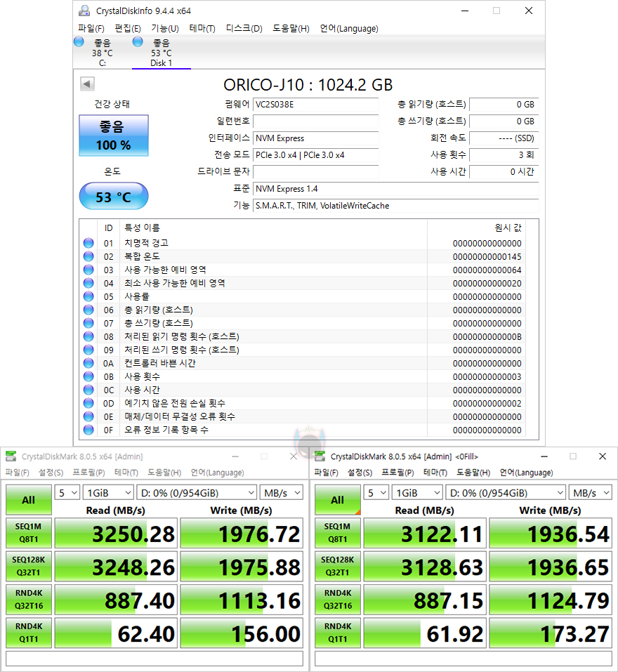
Task: Click the 173.27 write result in right 0Fill window
Action: point(551,633)
